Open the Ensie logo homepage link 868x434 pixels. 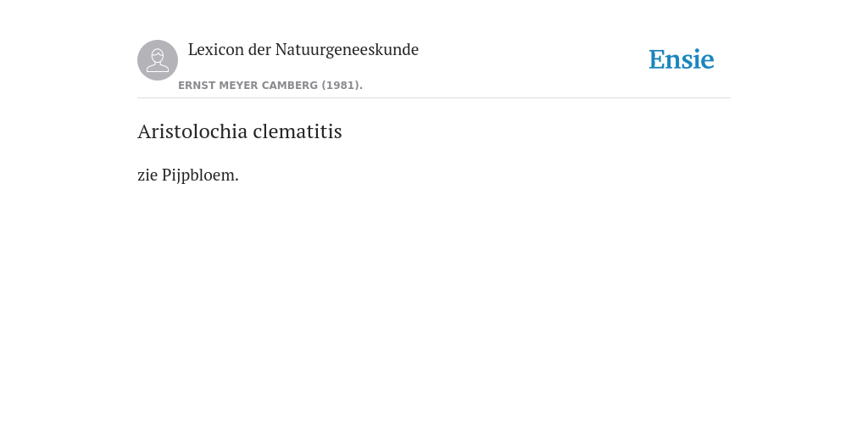point(682,59)
